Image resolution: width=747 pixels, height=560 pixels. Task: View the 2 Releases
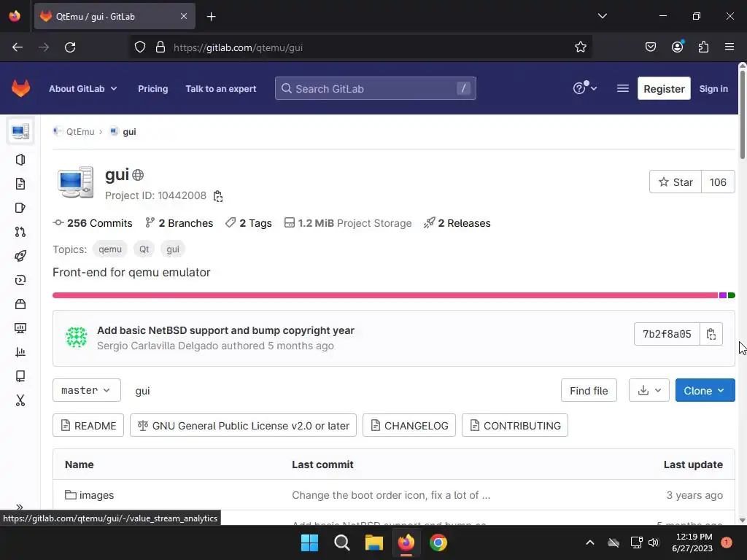click(457, 223)
